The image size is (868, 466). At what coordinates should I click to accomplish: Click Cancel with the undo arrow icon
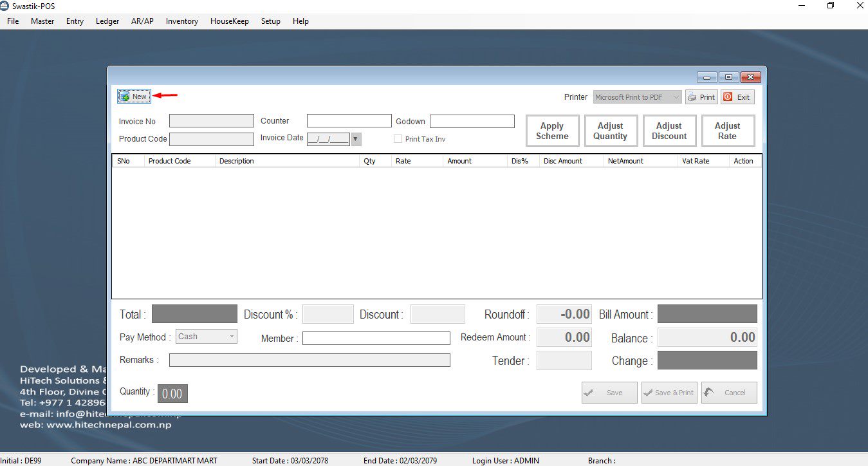pyautogui.click(x=728, y=393)
